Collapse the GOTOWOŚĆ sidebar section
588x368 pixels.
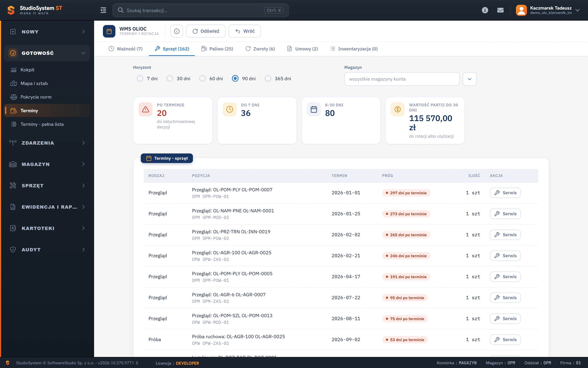point(47,53)
